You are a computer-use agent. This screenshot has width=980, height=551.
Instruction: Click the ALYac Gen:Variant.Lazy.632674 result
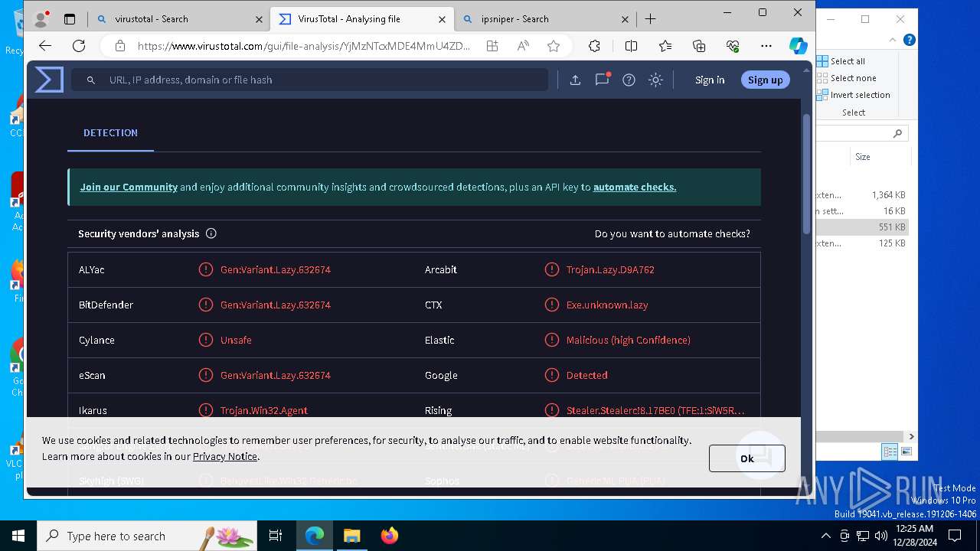coord(276,269)
